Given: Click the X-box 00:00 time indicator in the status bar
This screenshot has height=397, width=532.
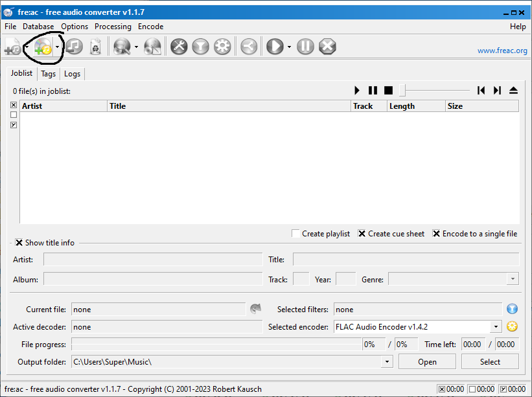Looking at the screenshot, I should [451, 389].
